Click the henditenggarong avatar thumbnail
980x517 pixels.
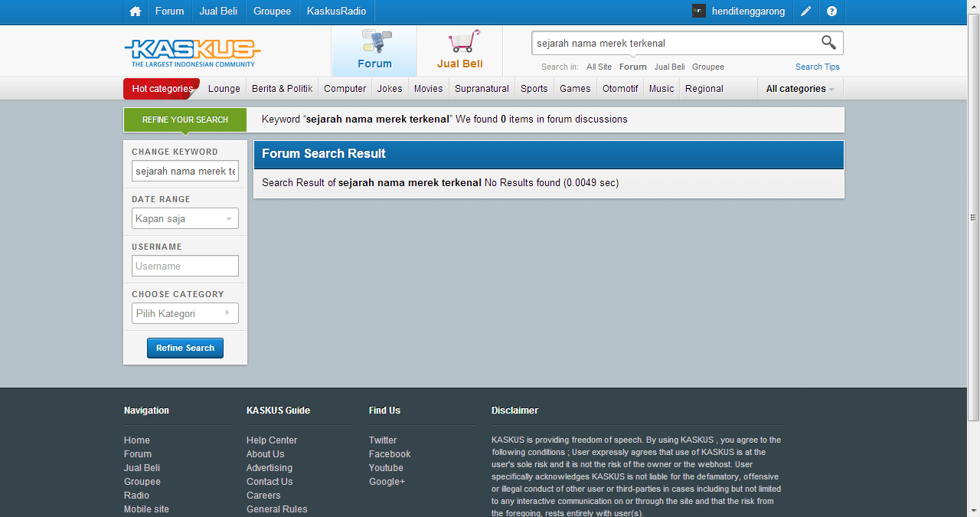click(x=698, y=11)
